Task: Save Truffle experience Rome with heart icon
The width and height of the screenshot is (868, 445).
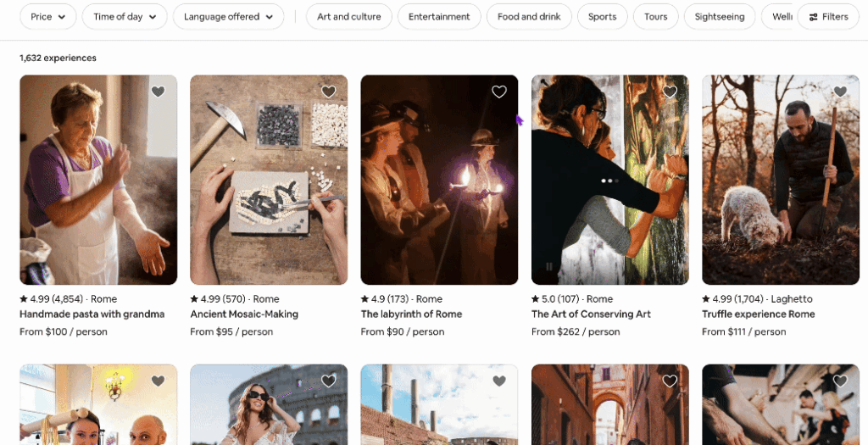Action: [x=840, y=92]
